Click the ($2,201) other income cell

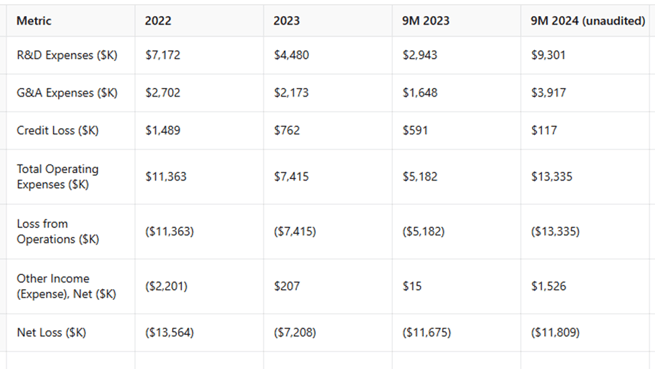click(166, 286)
